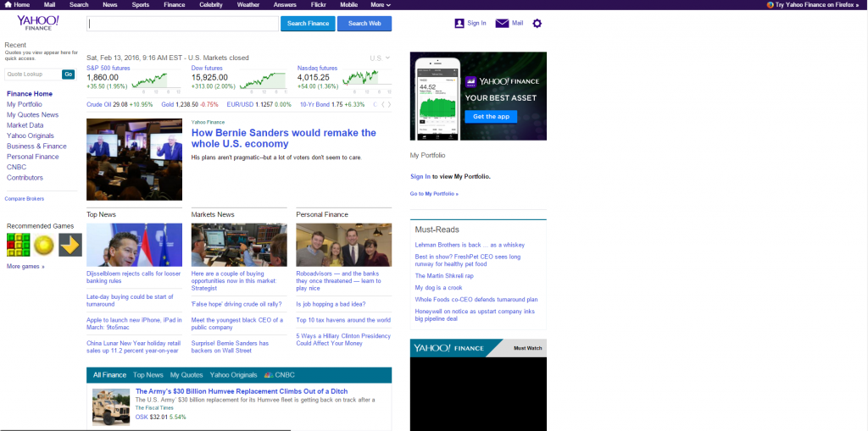Open the yellow ball game icon
The image size is (868, 431).
(x=44, y=245)
